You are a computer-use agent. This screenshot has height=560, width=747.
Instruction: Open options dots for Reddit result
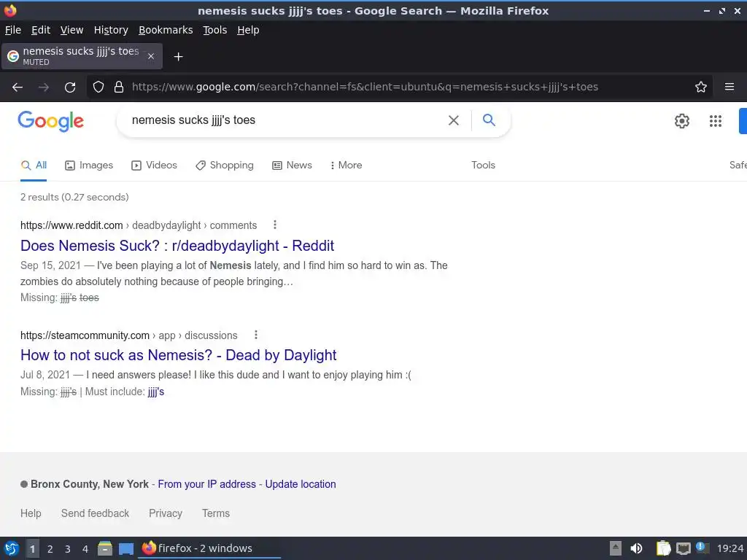click(x=274, y=225)
